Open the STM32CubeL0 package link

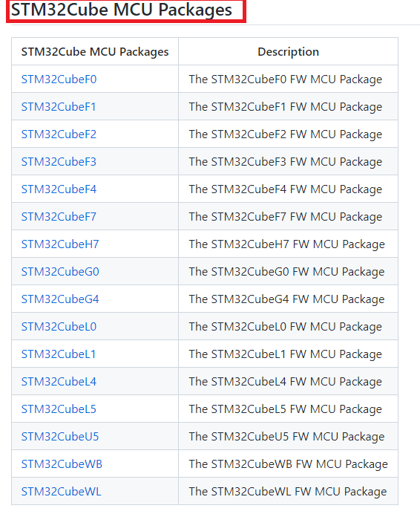(59, 327)
